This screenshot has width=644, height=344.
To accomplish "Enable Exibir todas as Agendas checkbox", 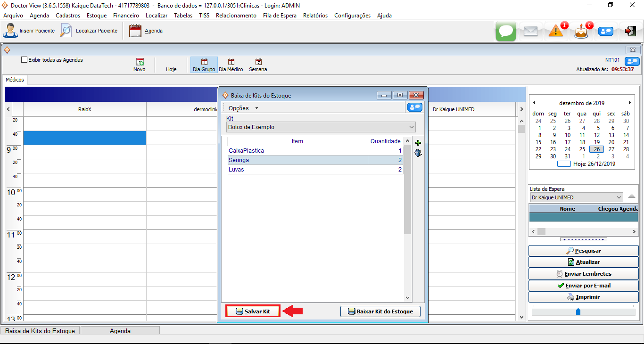I will (x=25, y=60).
